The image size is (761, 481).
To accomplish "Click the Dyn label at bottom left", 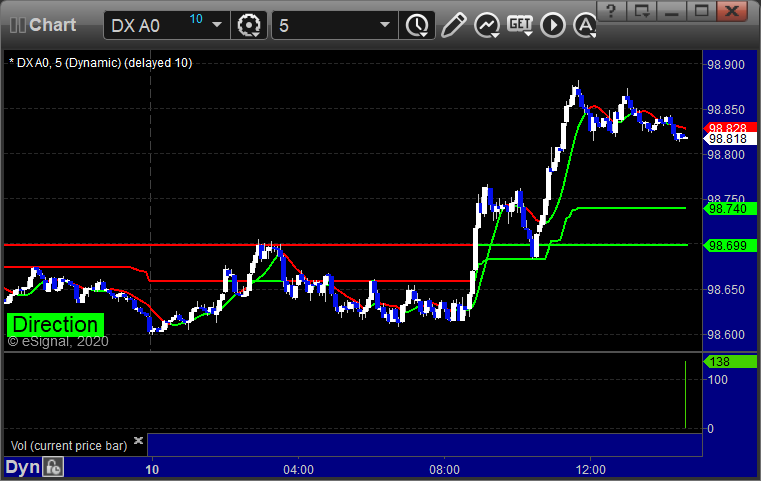I will [x=22, y=467].
